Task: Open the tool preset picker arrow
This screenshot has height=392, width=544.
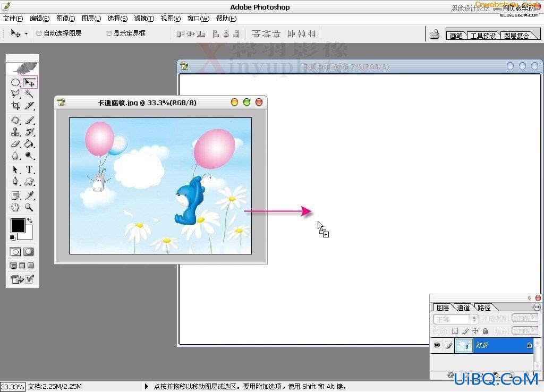Action: [26, 33]
